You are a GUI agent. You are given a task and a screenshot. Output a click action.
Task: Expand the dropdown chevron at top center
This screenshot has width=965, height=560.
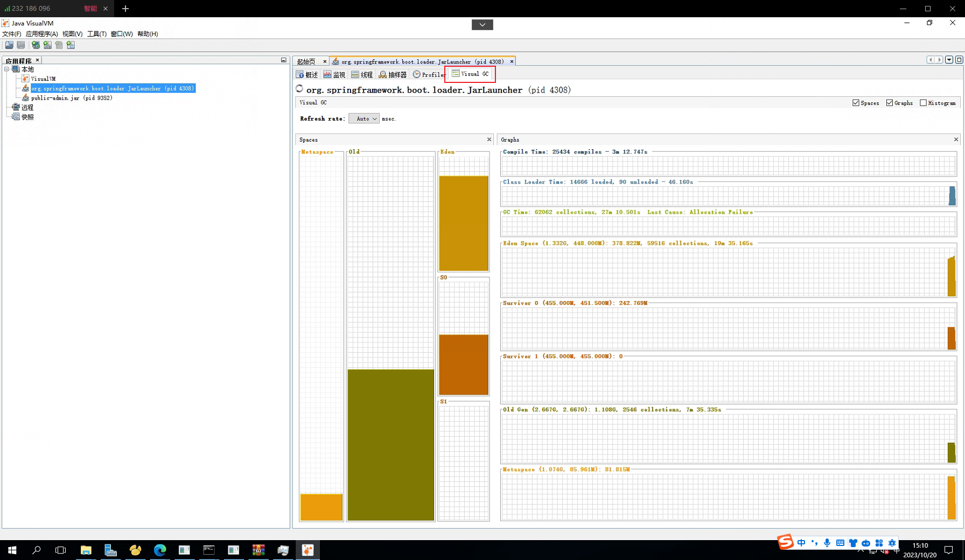482,24
